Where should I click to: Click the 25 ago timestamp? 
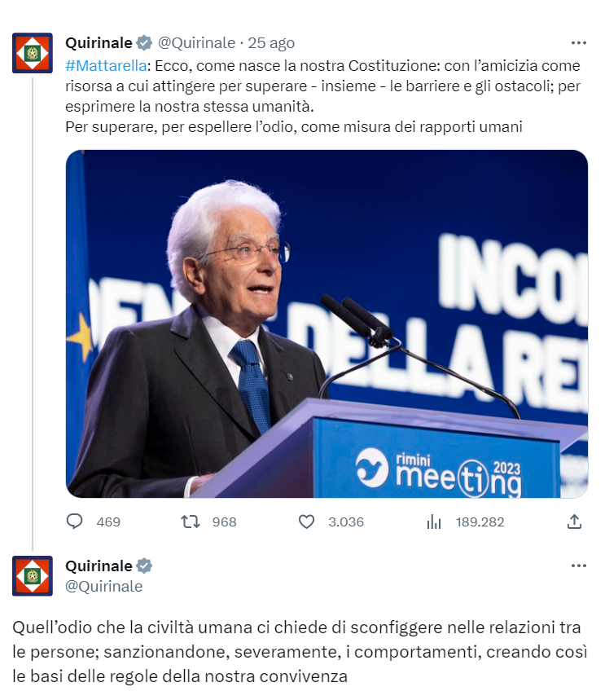271,43
